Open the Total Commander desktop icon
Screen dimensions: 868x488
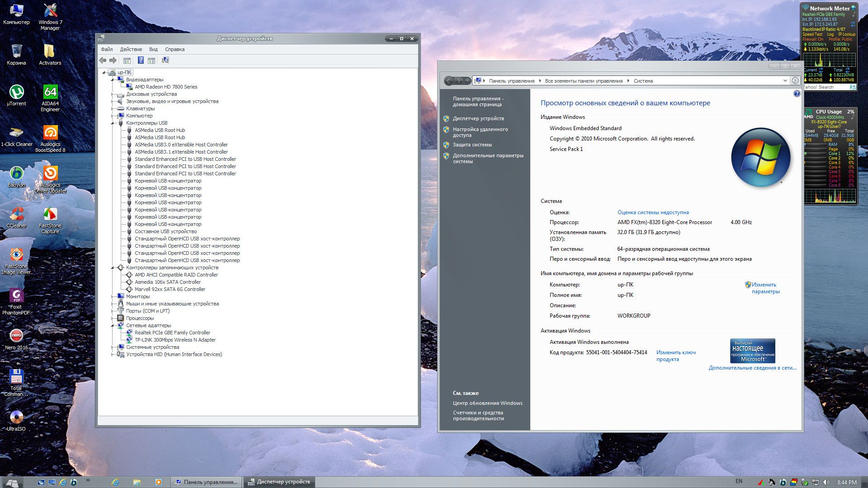[x=16, y=383]
